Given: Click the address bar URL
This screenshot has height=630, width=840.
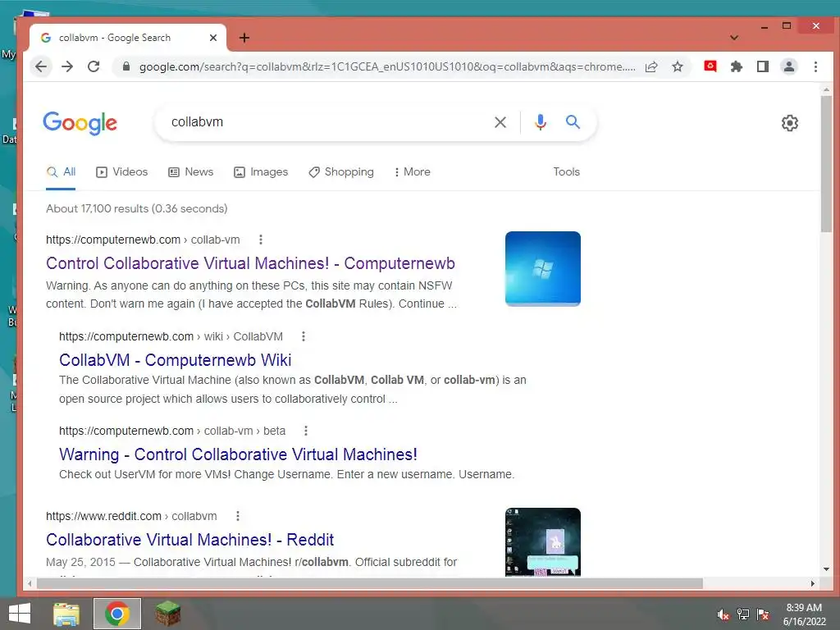Looking at the screenshot, I should pyautogui.click(x=387, y=66).
